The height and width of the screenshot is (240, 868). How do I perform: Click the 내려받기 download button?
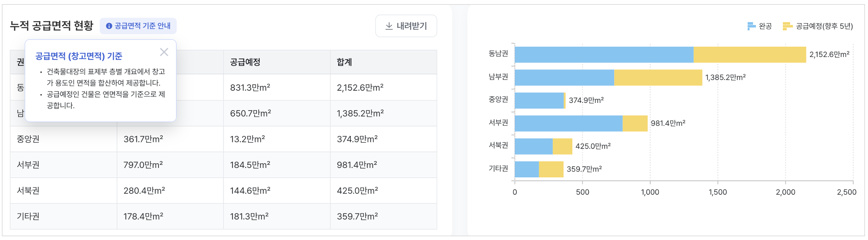pos(406,26)
